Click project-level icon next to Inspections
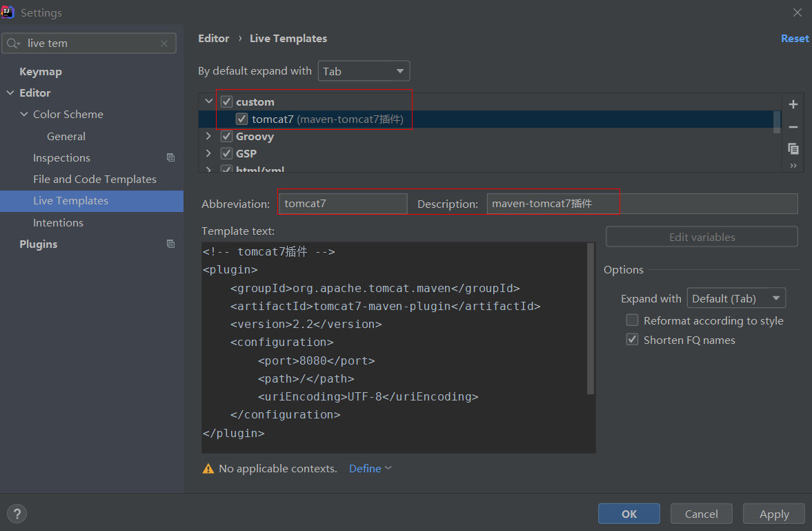The width and height of the screenshot is (812, 531). [170, 157]
